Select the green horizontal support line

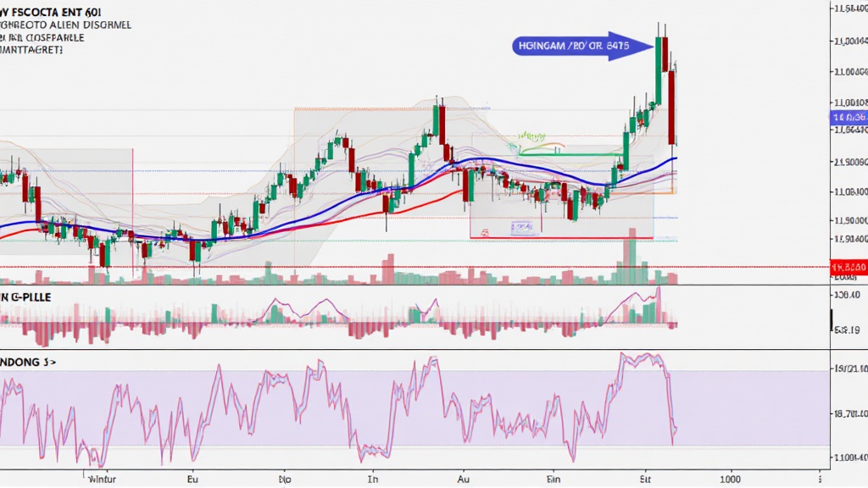coord(570,154)
